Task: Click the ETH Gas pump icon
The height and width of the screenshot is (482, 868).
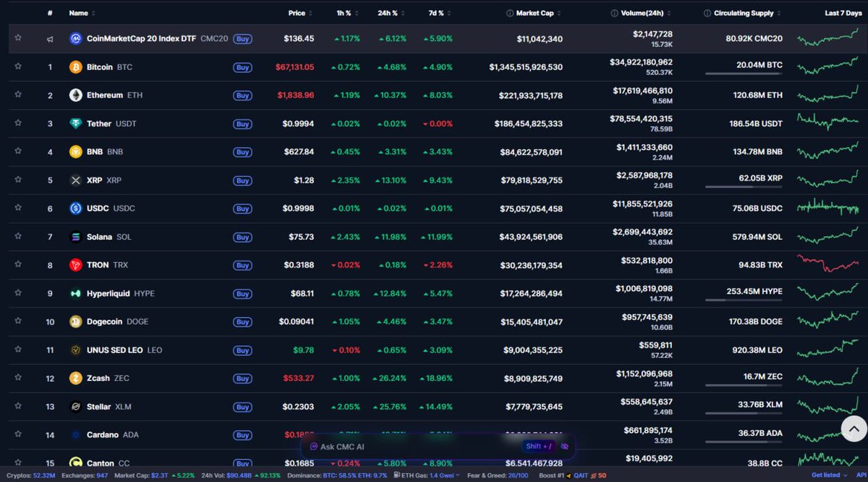Action: (396, 475)
